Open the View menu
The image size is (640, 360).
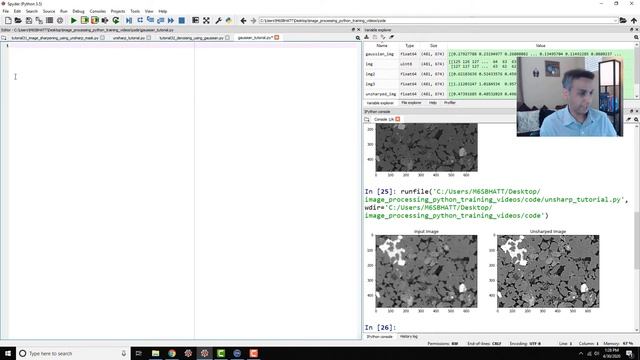pyautogui.click(x=149, y=11)
